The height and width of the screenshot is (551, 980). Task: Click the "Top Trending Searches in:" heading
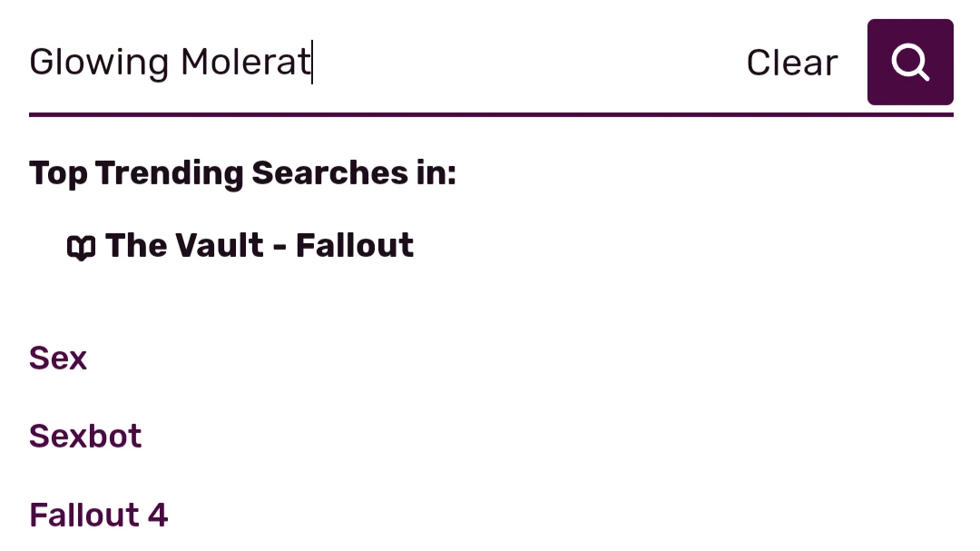coord(242,172)
